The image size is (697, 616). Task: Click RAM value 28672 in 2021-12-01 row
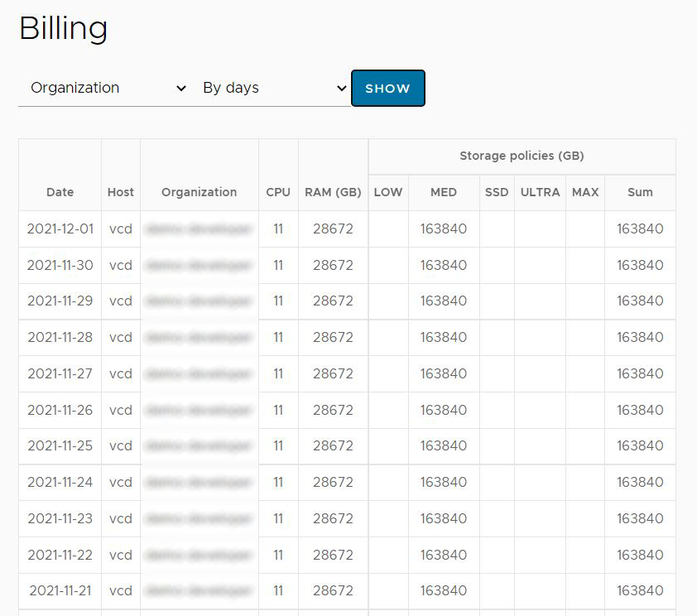coord(333,229)
